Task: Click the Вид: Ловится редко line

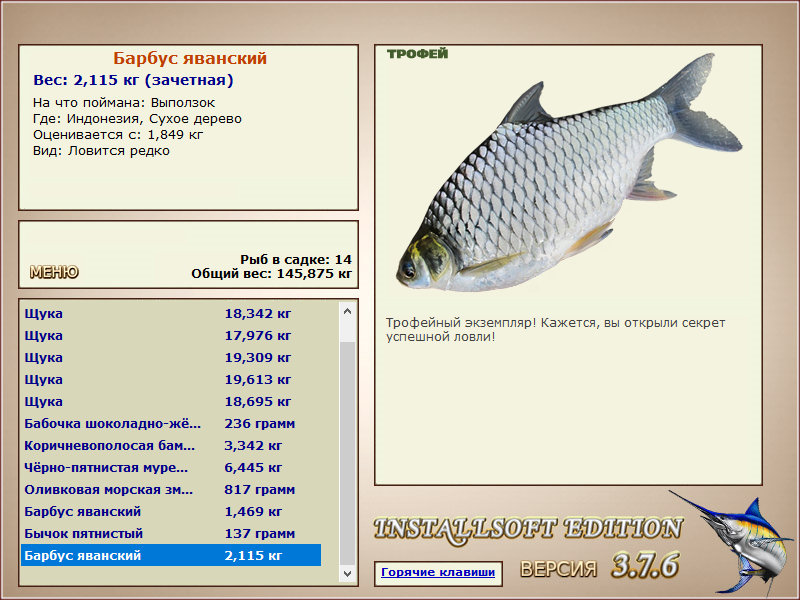Action: (101, 151)
